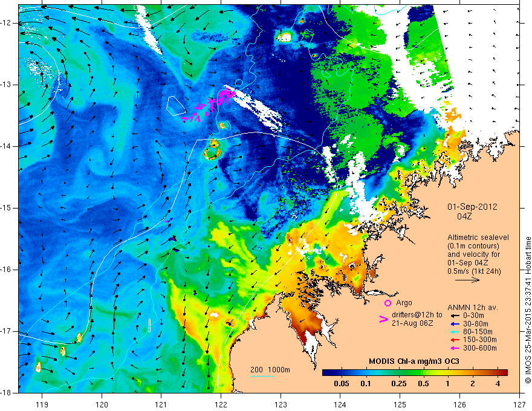Click the magenta drifters arrowhead legend symbol
Image resolution: width=532 pixels, height=411 pixels.
(x=383, y=319)
